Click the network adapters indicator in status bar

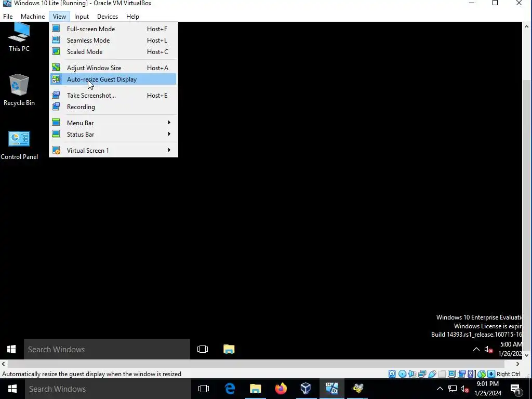coord(422,374)
